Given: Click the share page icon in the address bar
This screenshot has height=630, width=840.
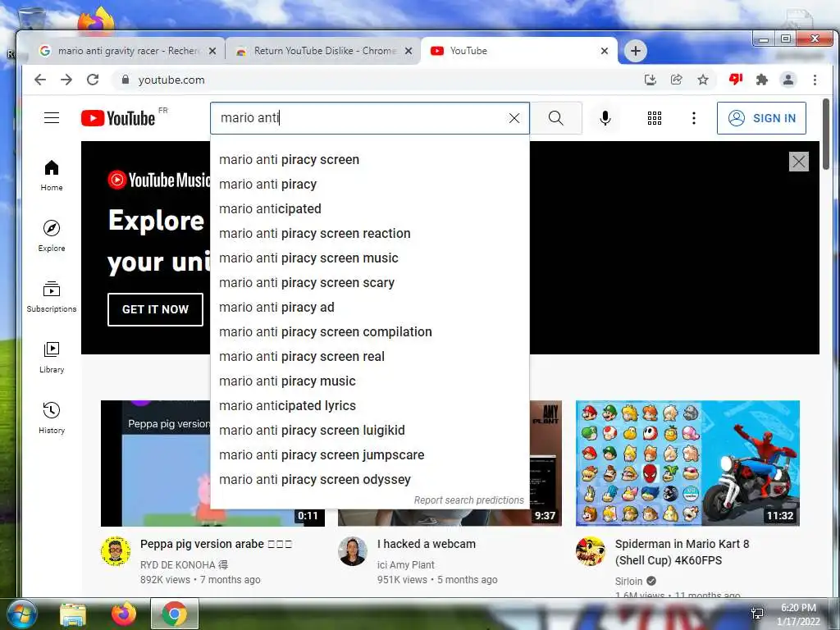Looking at the screenshot, I should click(677, 80).
